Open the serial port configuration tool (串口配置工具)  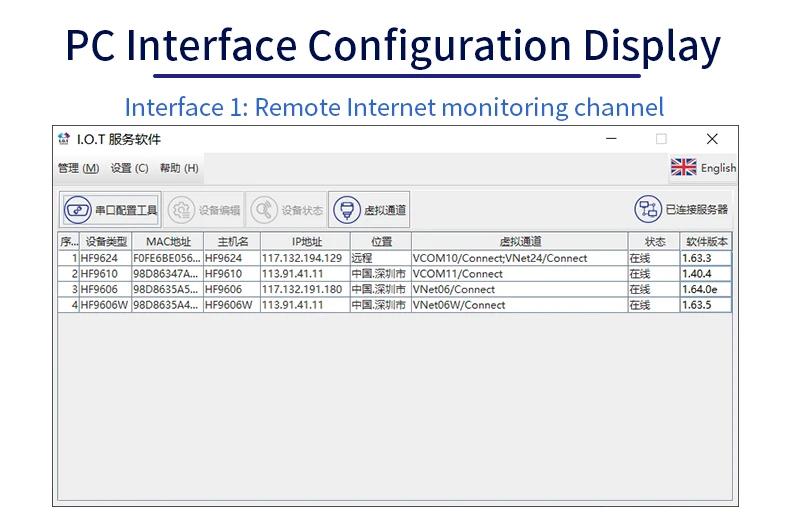pyautogui.click(x=110, y=210)
